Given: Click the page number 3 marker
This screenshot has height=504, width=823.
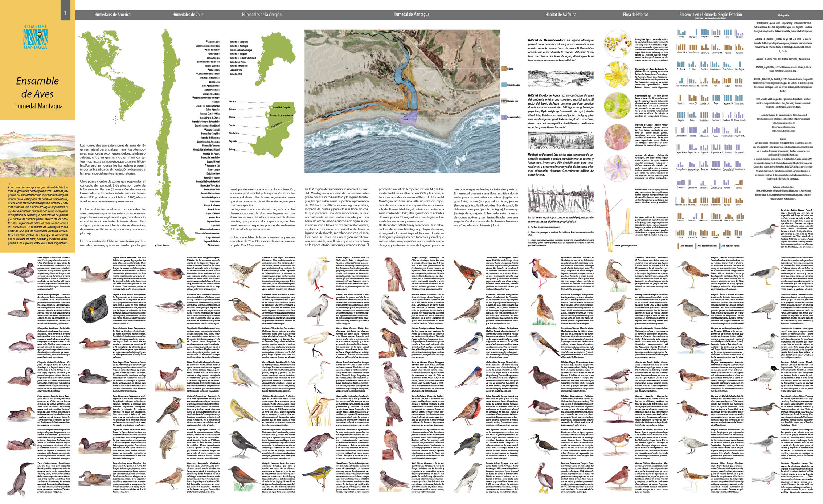Looking at the screenshot, I should pos(65,13).
